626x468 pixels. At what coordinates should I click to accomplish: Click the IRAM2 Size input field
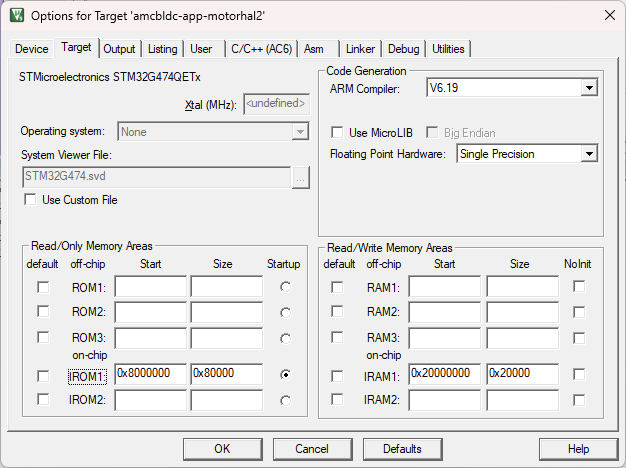(523, 400)
